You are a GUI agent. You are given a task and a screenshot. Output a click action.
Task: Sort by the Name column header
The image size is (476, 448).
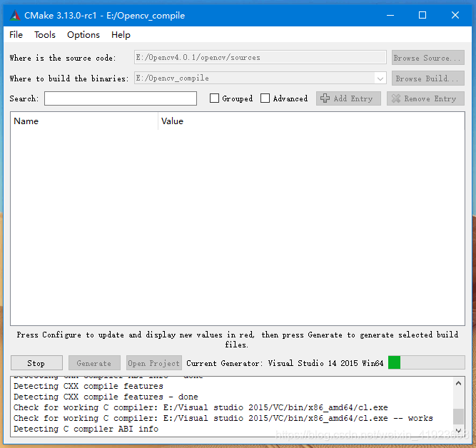(x=84, y=121)
